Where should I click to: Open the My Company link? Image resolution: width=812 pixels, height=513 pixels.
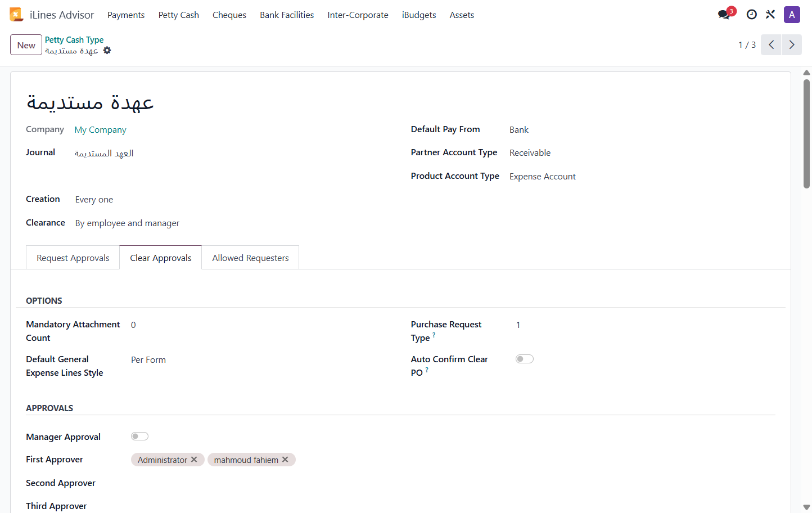pos(101,130)
